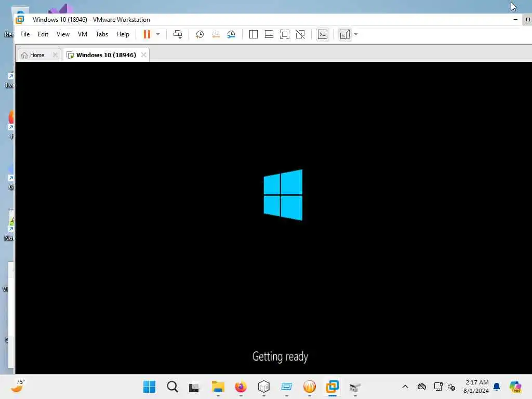Open the VM menu
Viewport: 532px width, 399px height.
[x=83, y=34]
